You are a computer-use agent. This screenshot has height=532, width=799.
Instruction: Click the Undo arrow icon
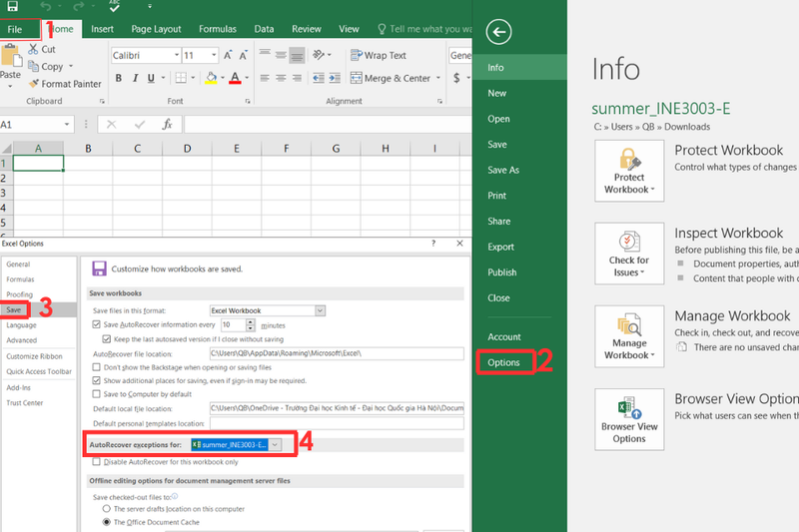click(46, 6)
